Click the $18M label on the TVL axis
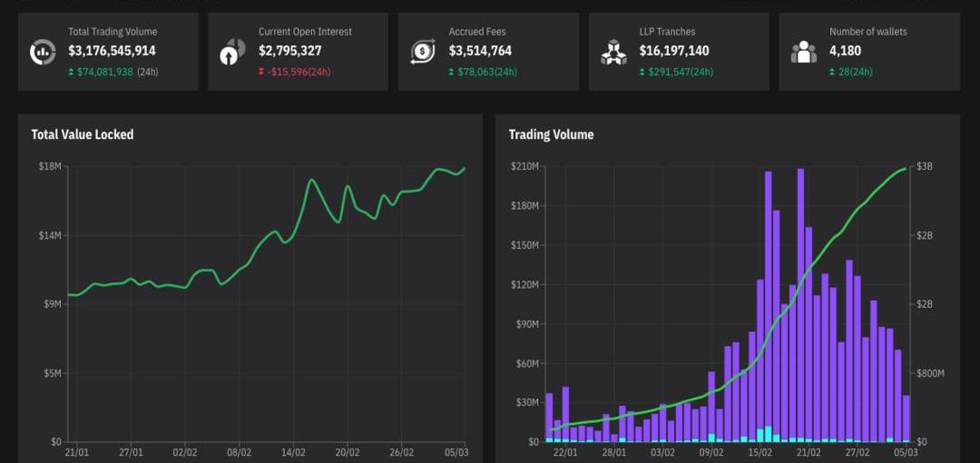980x463 pixels. pos(50,166)
